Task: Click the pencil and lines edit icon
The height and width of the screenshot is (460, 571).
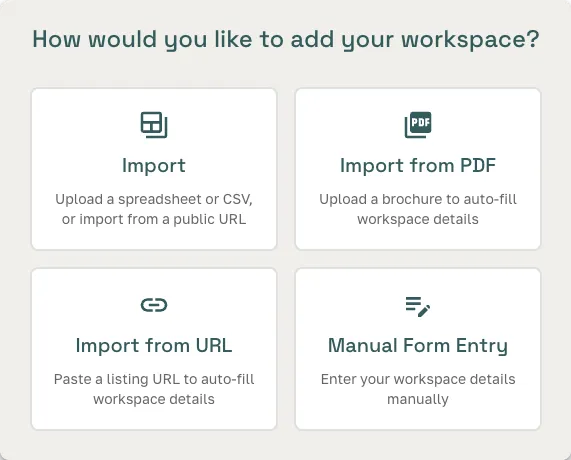Action: pos(418,307)
